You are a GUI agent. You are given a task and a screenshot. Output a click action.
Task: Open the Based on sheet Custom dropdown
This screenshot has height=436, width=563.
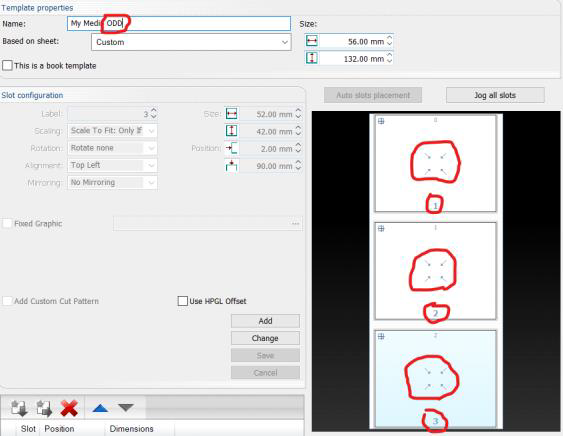(191, 42)
